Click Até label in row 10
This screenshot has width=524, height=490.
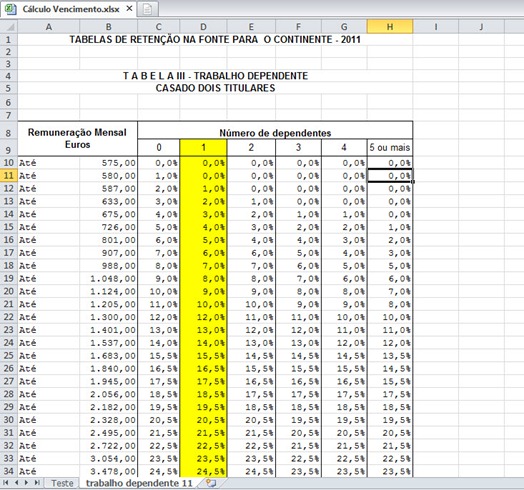point(49,163)
